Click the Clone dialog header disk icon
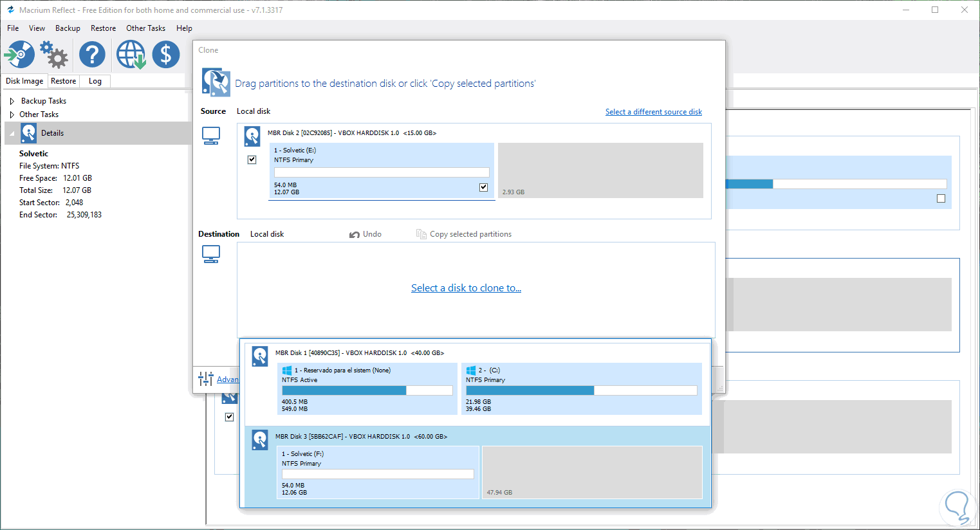This screenshot has height=530, width=980. (216, 82)
